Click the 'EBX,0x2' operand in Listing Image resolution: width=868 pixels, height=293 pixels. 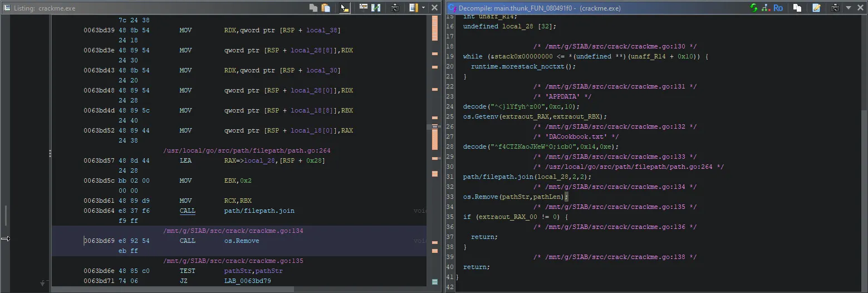pos(238,180)
